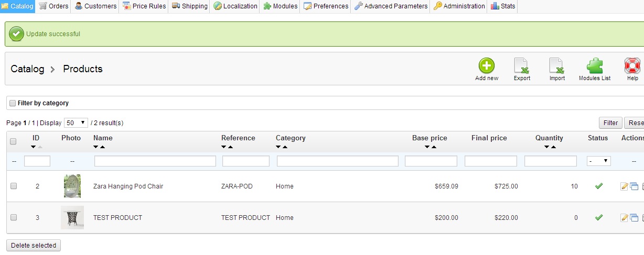The height and width of the screenshot is (255, 644).
Task: Click the $725.00 final price cell
Action: point(506,186)
